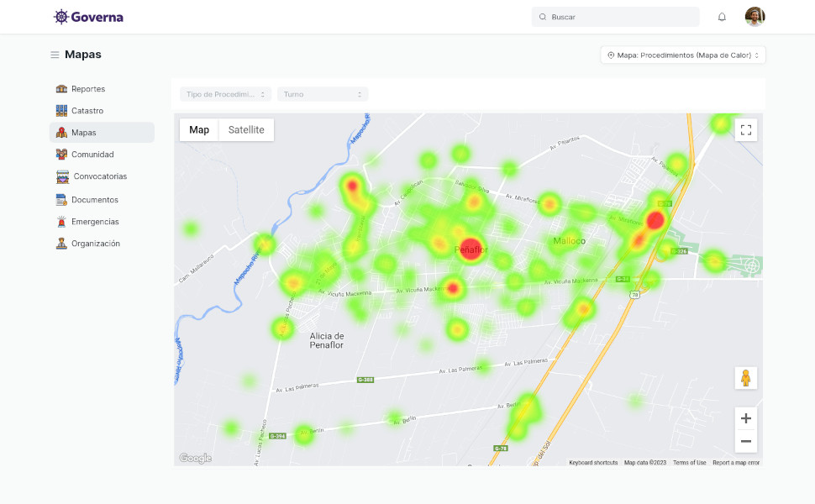Open the Comunidad section
This screenshot has height=504, width=815.
coord(92,155)
